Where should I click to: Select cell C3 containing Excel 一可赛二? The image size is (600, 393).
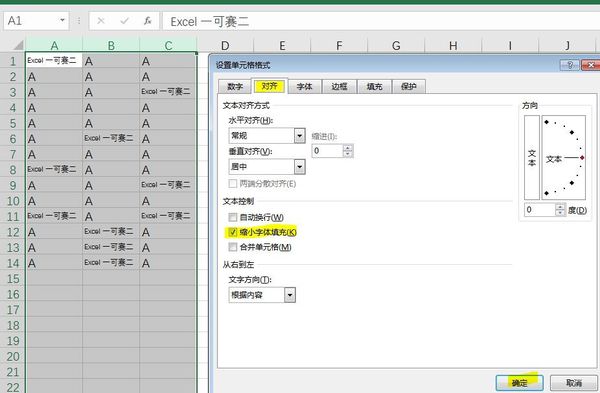(x=168, y=92)
